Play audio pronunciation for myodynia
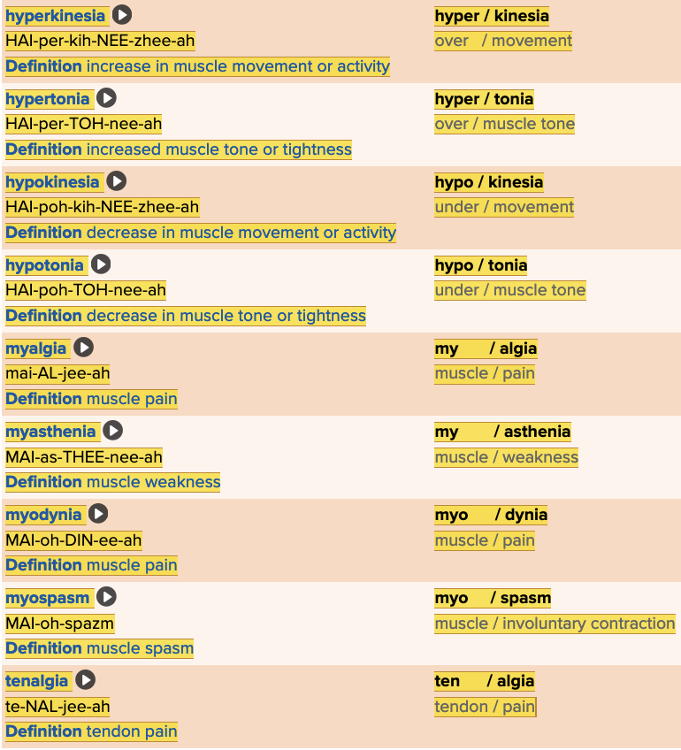Viewport: 681px width, 750px height. tap(98, 513)
